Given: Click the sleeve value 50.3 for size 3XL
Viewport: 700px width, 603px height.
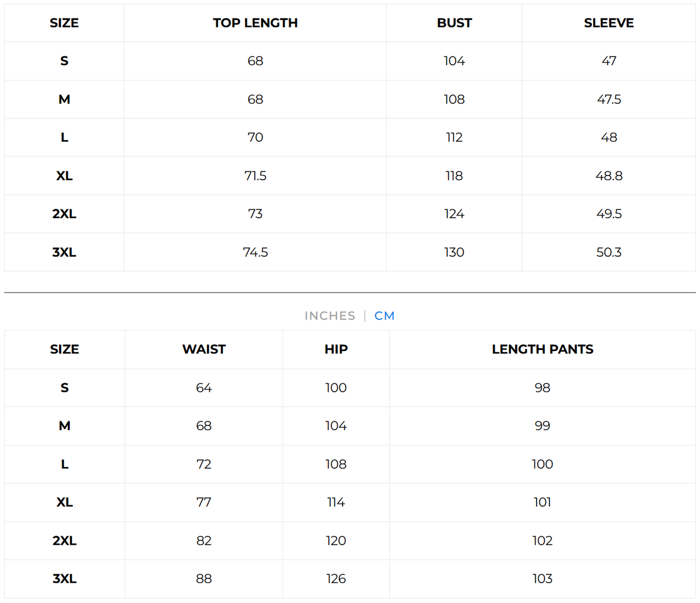Looking at the screenshot, I should [x=608, y=252].
